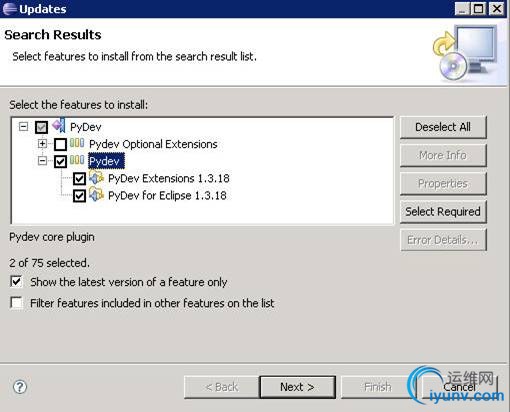The height and width of the screenshot is (412, 510).
Task: Click the 'Search Results' heading text
Action: [53, 35]
